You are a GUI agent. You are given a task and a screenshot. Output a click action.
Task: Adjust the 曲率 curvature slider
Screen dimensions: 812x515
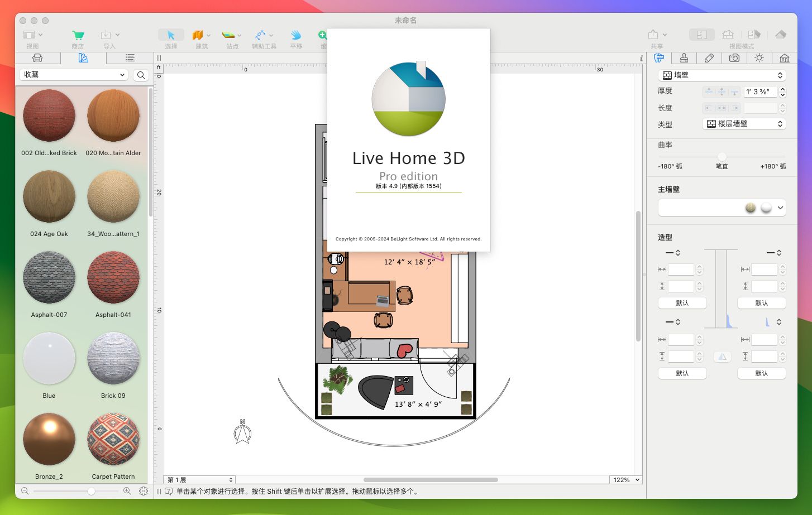click(x=722, y=157)
